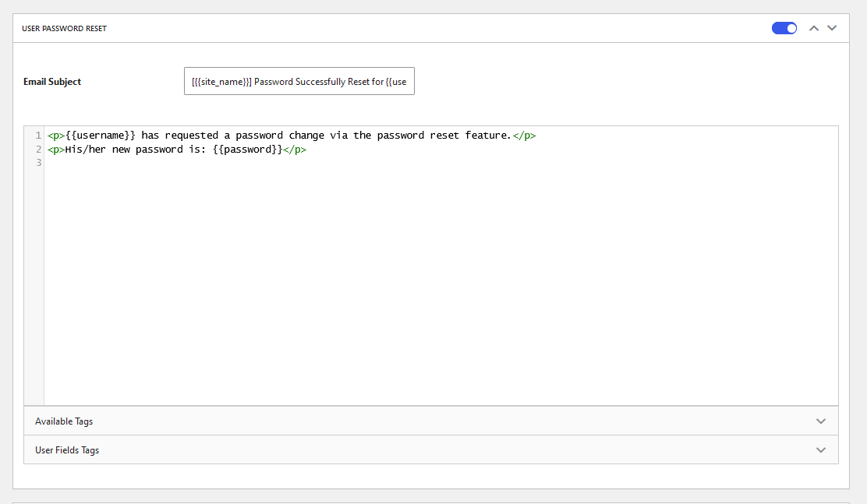Click the up arrow in panel header

tap(814, 28)
